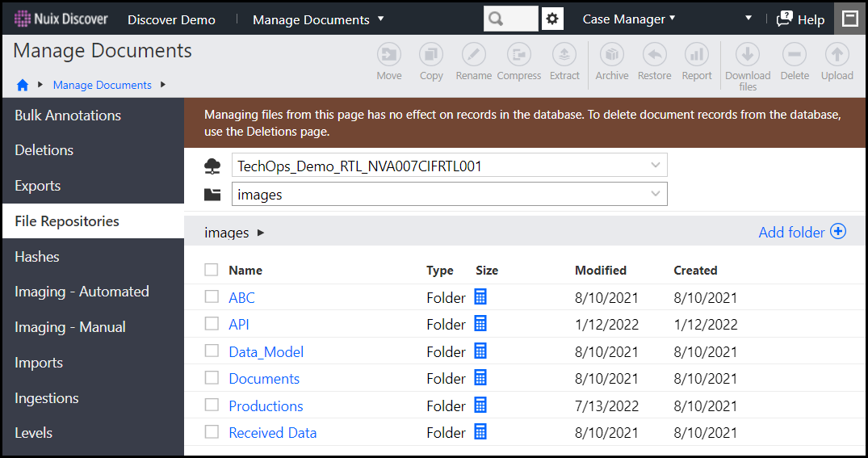The image size is (868, 458).
Task: Open Hashes in sidebar
Action: (x=93, y=256)
